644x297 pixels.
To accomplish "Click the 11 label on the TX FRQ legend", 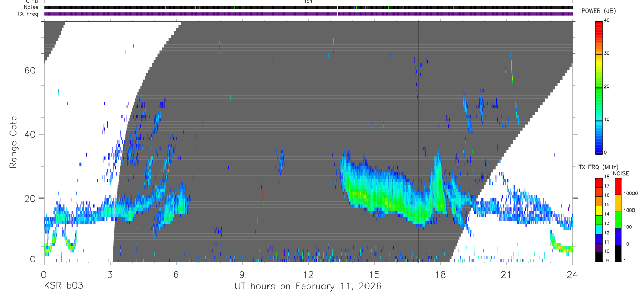I will pyautogui.click(x=607, y=242).
